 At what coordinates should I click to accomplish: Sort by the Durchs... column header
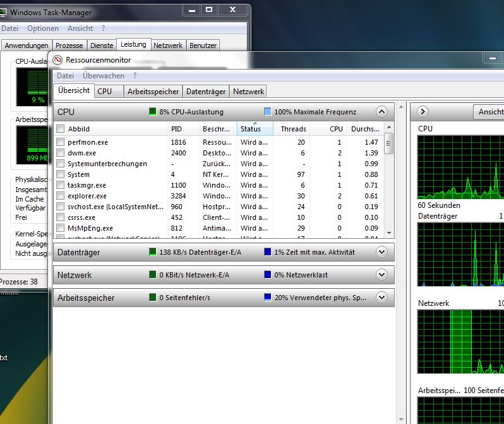point(366,129)
